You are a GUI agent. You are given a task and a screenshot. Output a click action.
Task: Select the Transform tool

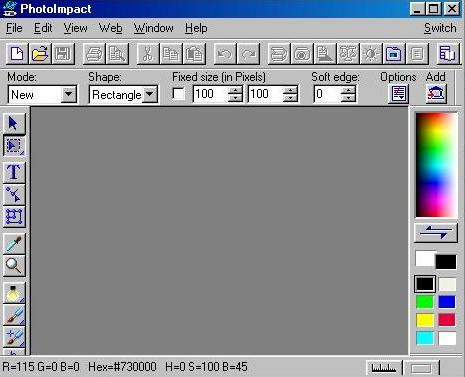click(x=14, y=217)
